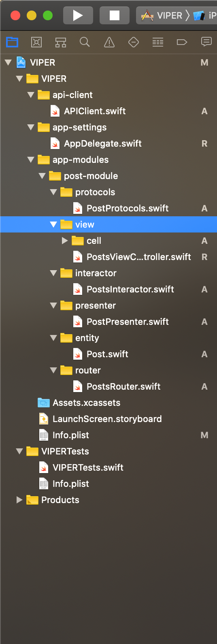Expand the cell folder
217x644 pixels.
click(65, 241)
